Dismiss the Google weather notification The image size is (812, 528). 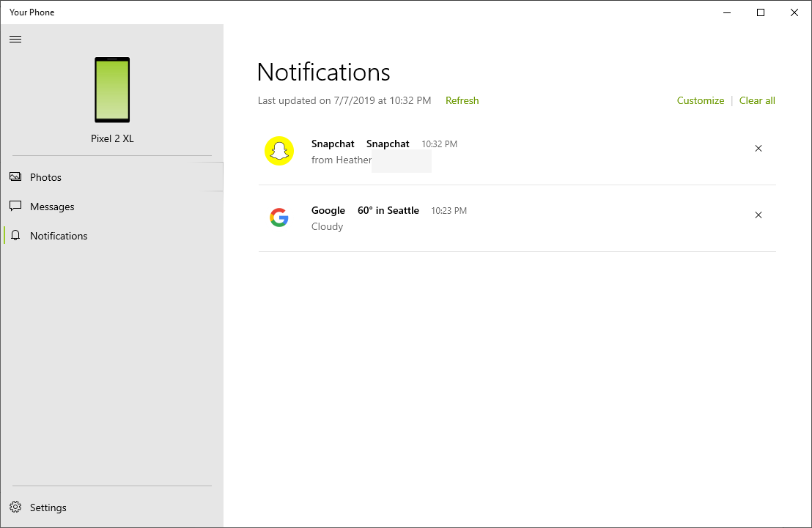click(x=759, y=215)
